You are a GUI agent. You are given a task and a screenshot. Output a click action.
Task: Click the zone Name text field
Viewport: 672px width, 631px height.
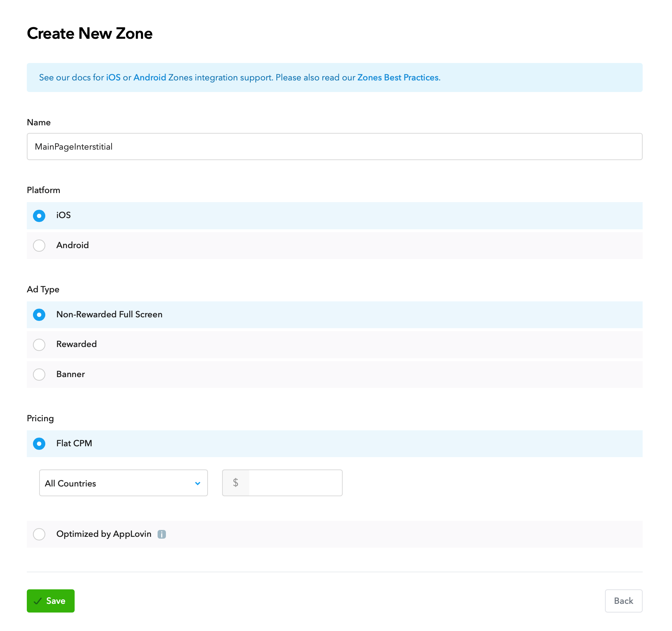click(x=334, y=147)
